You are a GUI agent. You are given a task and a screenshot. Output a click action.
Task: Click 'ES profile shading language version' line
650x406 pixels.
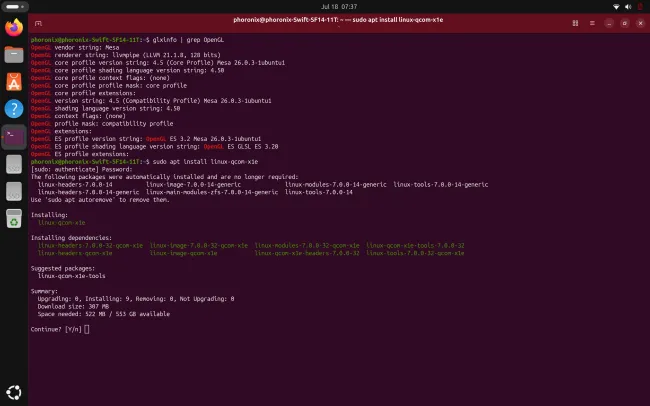pos(154,146)
